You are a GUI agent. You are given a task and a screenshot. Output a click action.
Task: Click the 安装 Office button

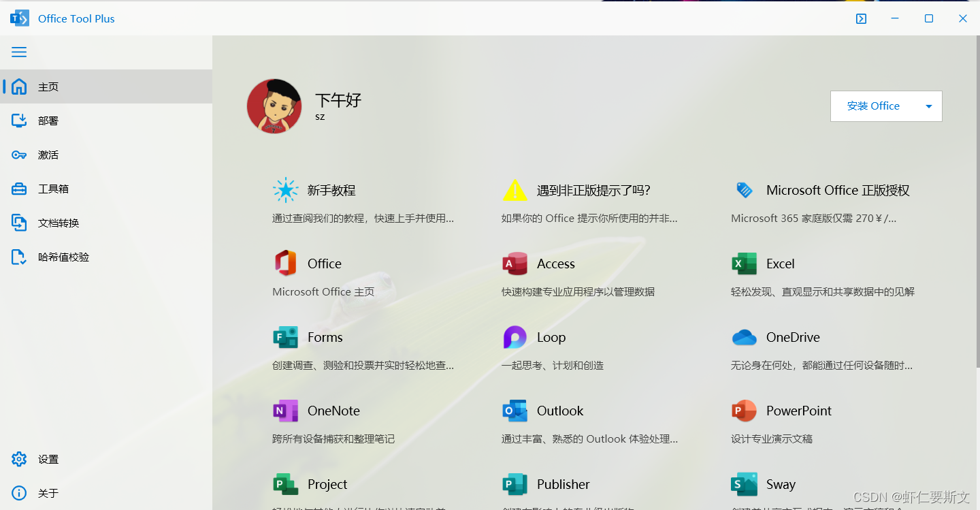click(873, 106)
